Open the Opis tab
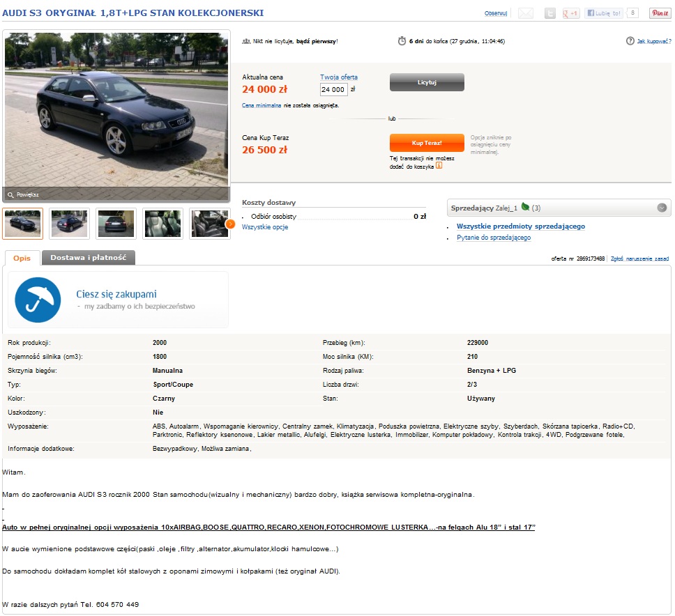 click(x=22, y=258)
